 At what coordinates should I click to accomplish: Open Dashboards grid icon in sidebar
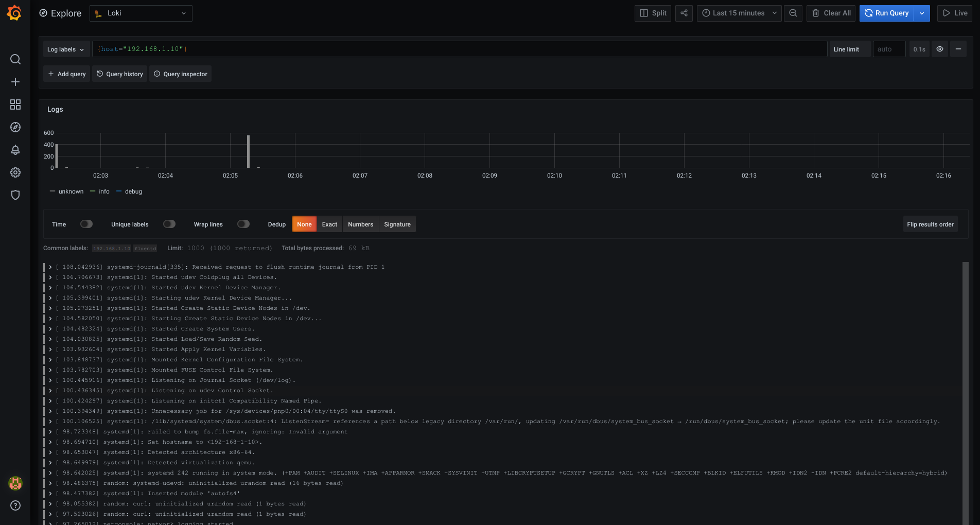click(x=15, y=104)
